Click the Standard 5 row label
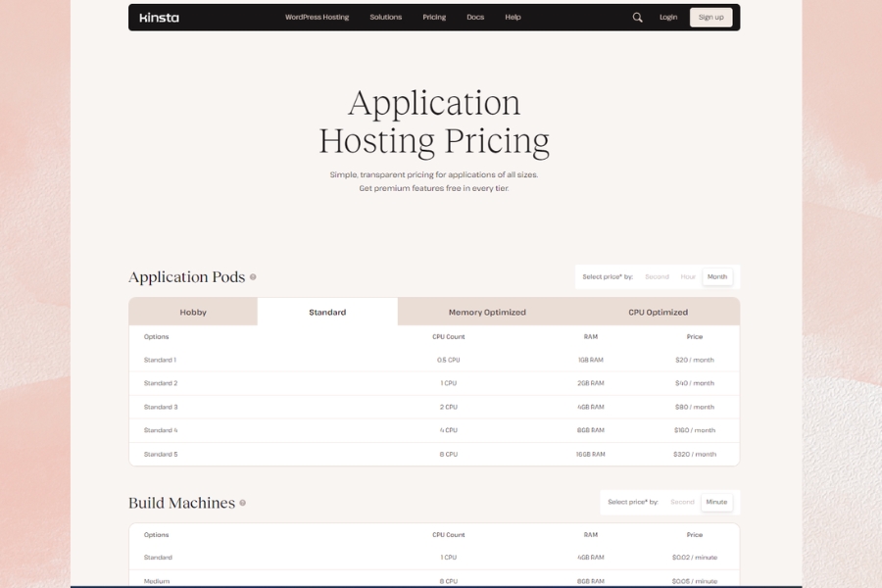Screen dimensions: 882x588 (161, 454)
